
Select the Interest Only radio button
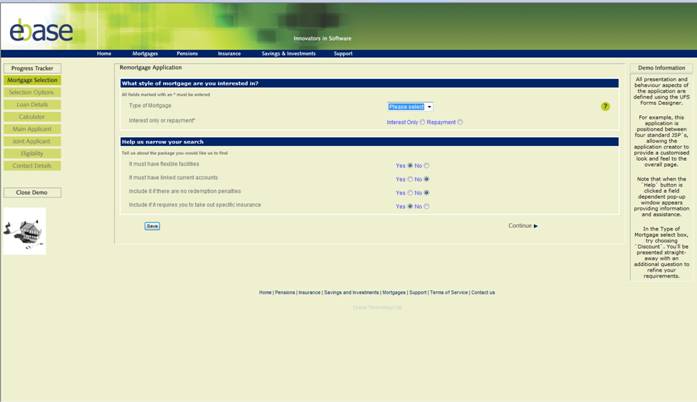click(x=423, y=122)
